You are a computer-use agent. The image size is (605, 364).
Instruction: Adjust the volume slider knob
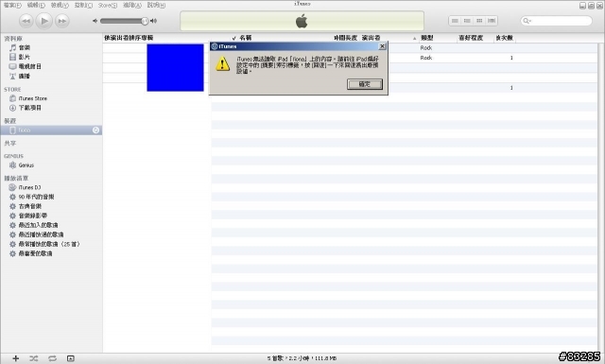tap(145, 21)
